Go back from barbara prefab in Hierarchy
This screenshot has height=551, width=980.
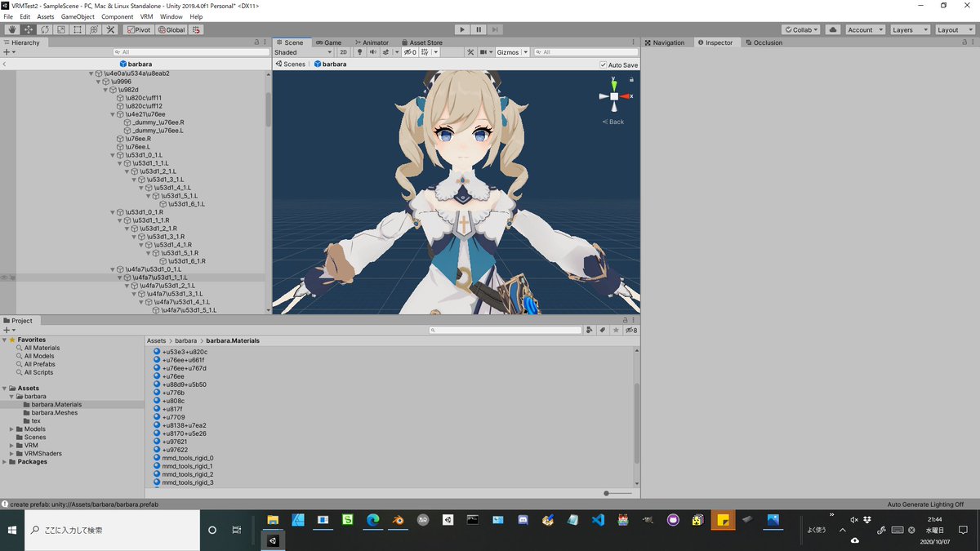pos(5,64)
